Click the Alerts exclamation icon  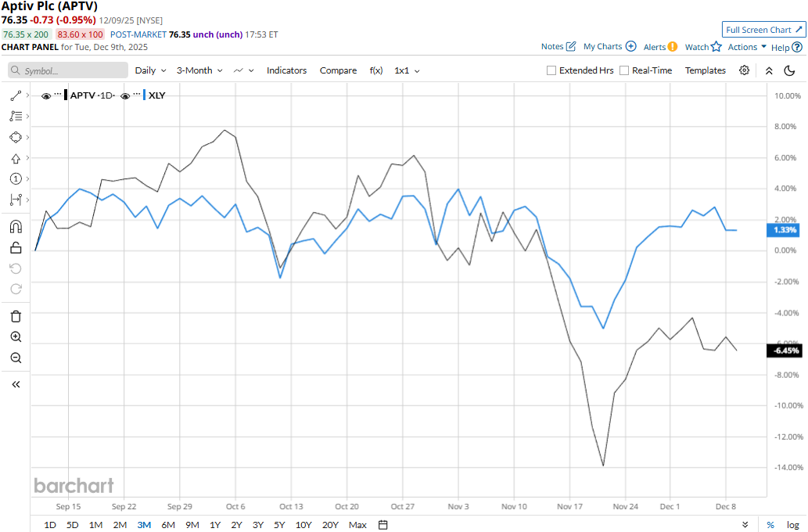[673, 46]
